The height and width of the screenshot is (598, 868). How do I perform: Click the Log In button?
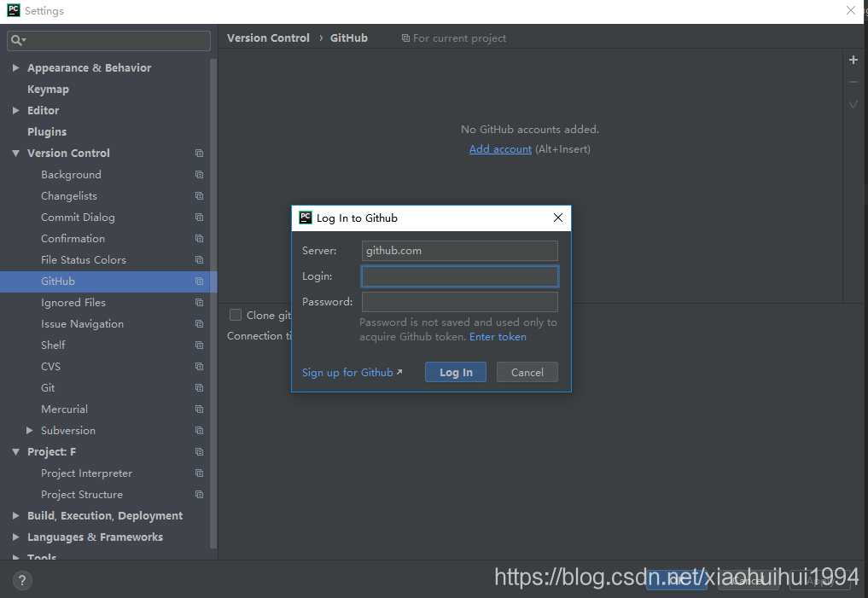456,372
